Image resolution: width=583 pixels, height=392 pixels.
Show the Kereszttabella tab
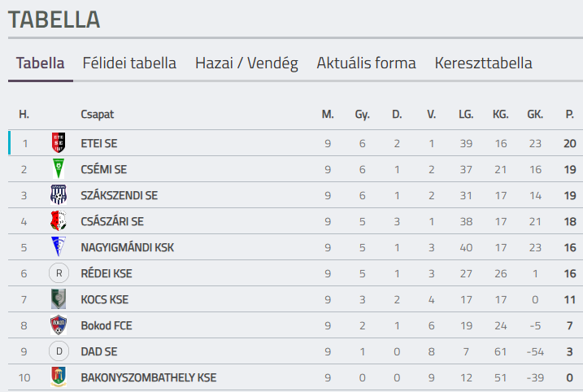[x=483, y=63]
